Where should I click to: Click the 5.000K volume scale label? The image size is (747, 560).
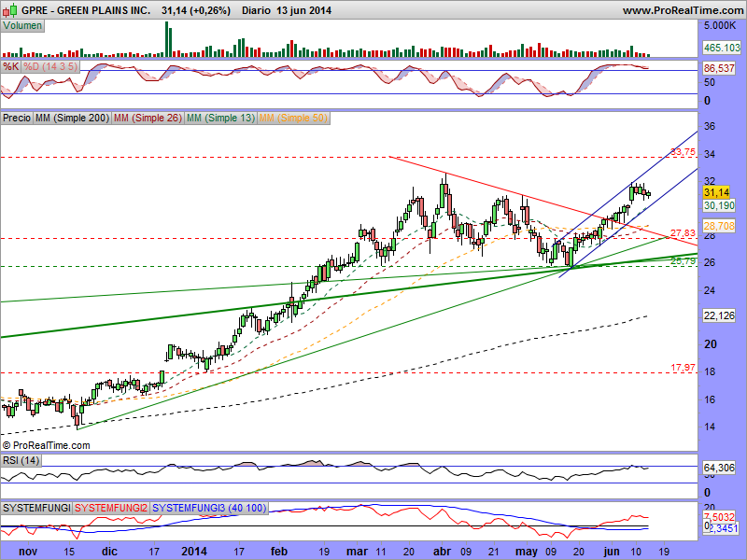coord(720,25)
